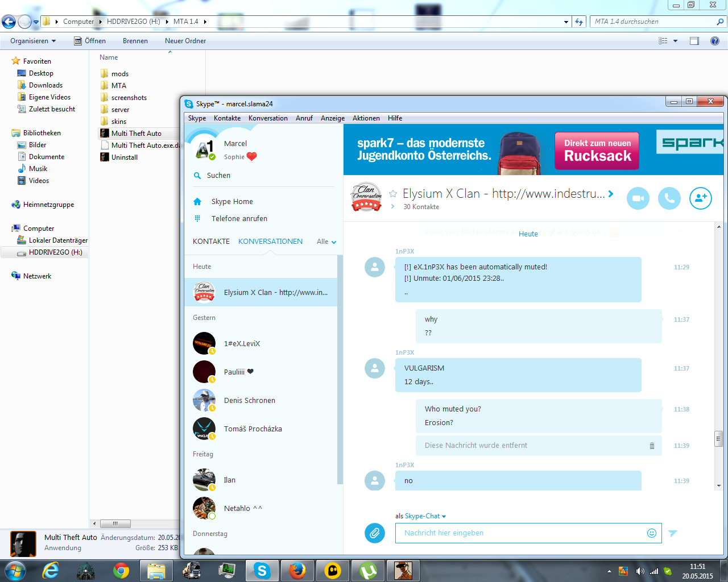Click the dial pad icon for Telefone anrufen
This screenshot has width=728, height=582.
(x=197, y=218)
